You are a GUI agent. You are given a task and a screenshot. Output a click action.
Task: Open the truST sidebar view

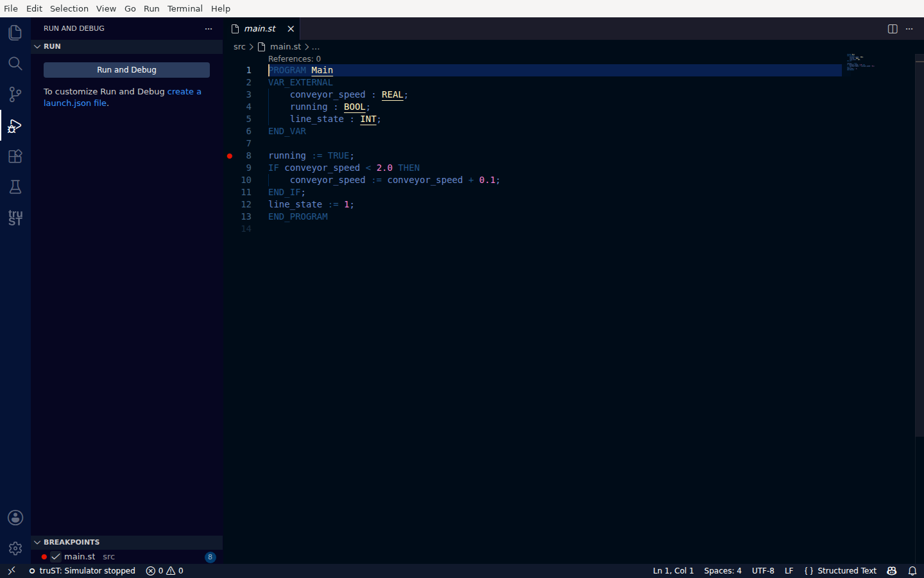tap(15, 218)
